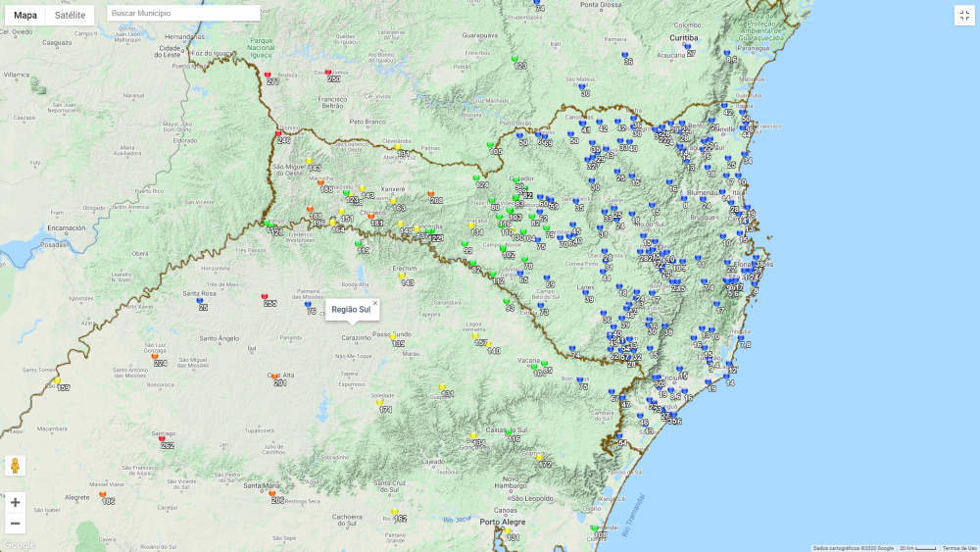The image size is (980, 552).
Task: Select the Mapa view tab
Action: tap(25, 15)
